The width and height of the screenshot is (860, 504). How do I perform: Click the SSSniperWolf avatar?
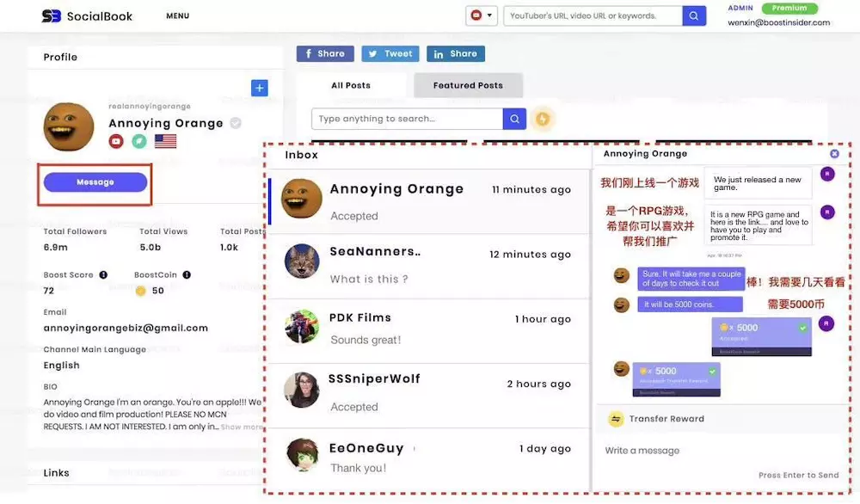(302, 390)
